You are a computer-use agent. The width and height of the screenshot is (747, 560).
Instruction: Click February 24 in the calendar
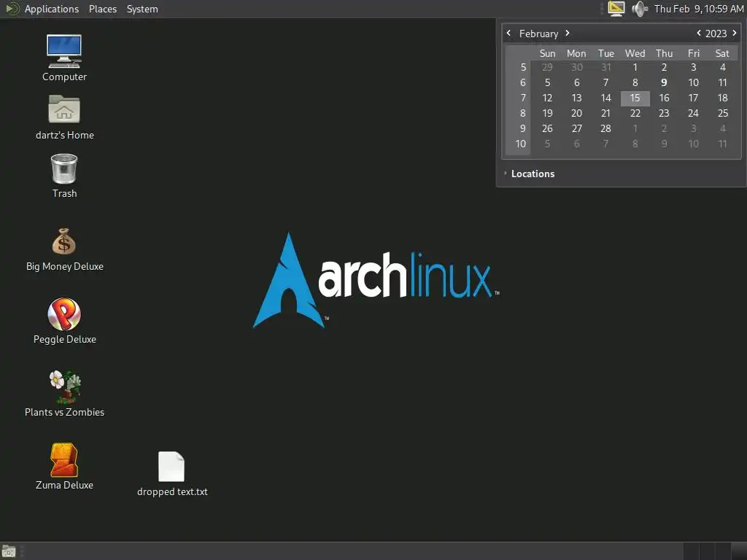pos(693,113)
